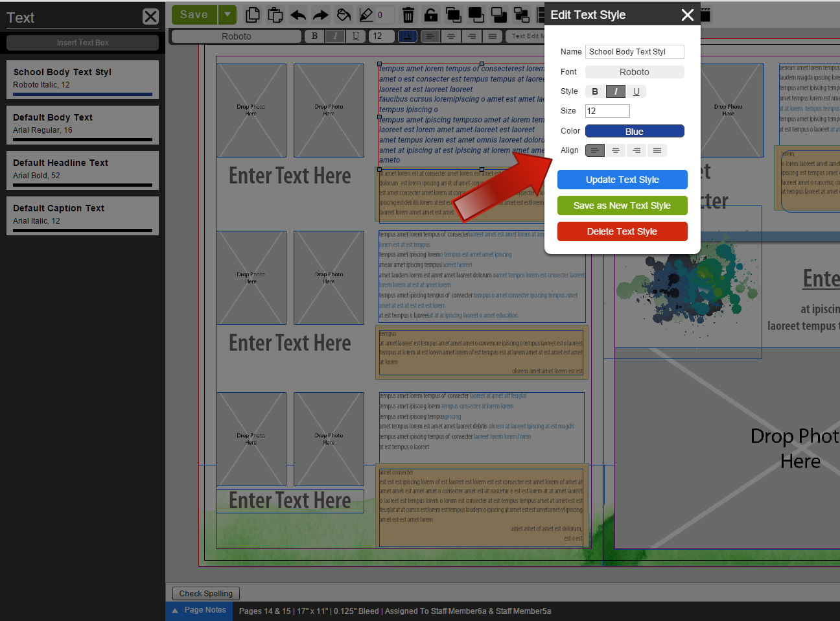This screenshot has width=840, height=621.
Task: Select the Default Caption Text style
Action: pyautogui.click(x=82, y=216)
